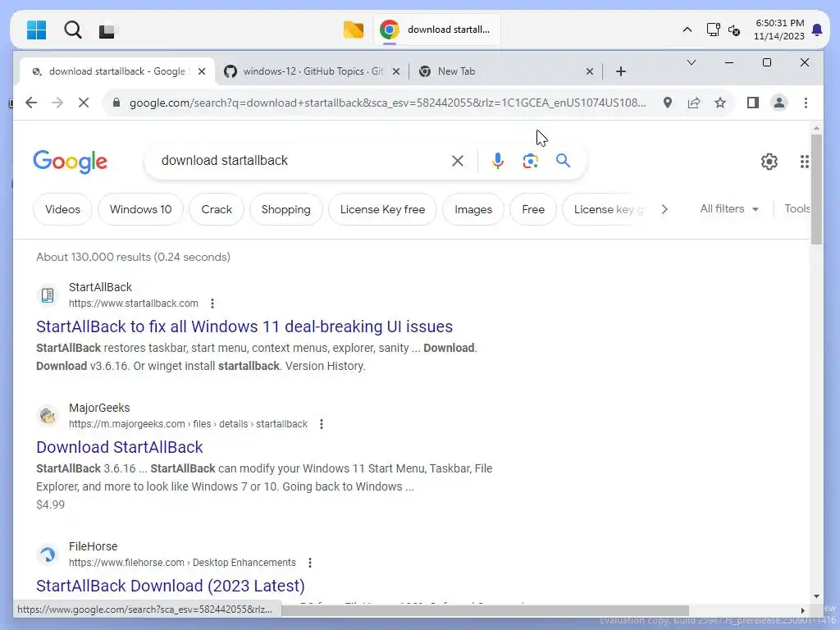Open the tab search dropdown
This screenshot has height=630, width=840.
(x=691, y=62)
